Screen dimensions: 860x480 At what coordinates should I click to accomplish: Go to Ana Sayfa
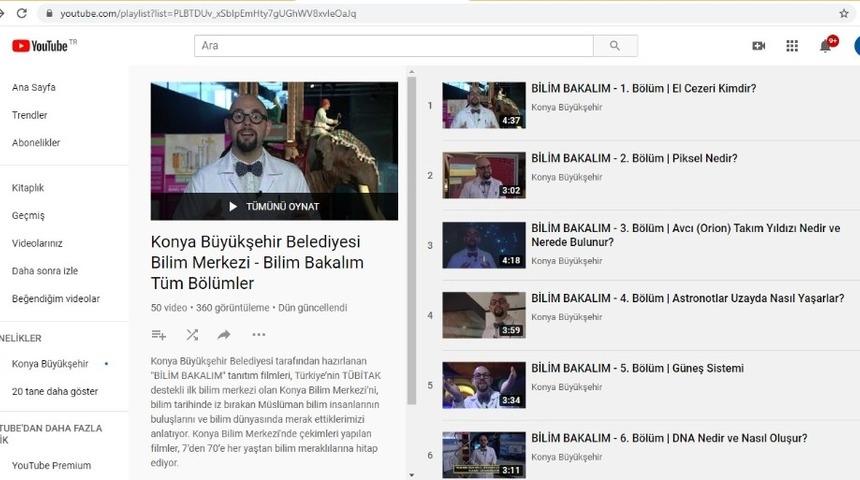coord(33,87)
